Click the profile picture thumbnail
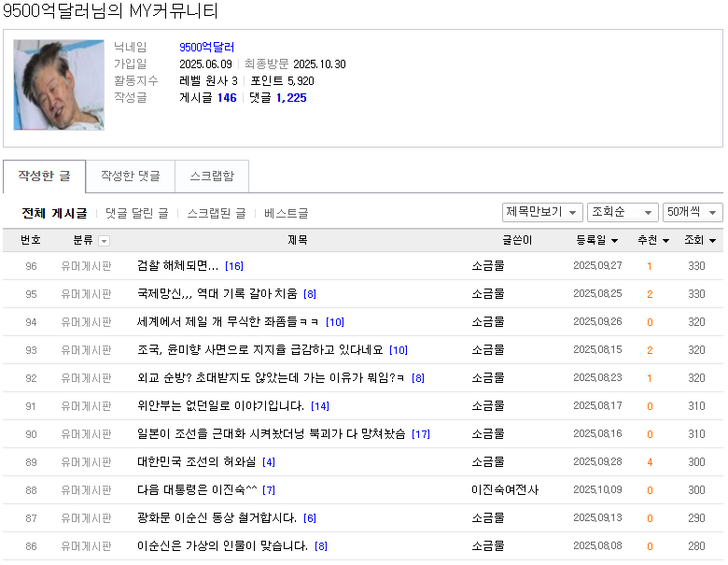The height and width of the screenshot is (565, 728). pos(59,85)
